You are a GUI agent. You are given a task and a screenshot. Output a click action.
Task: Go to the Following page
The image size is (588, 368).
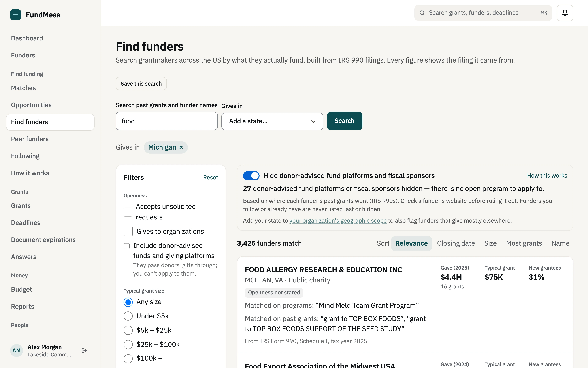(x=50, y=156)
